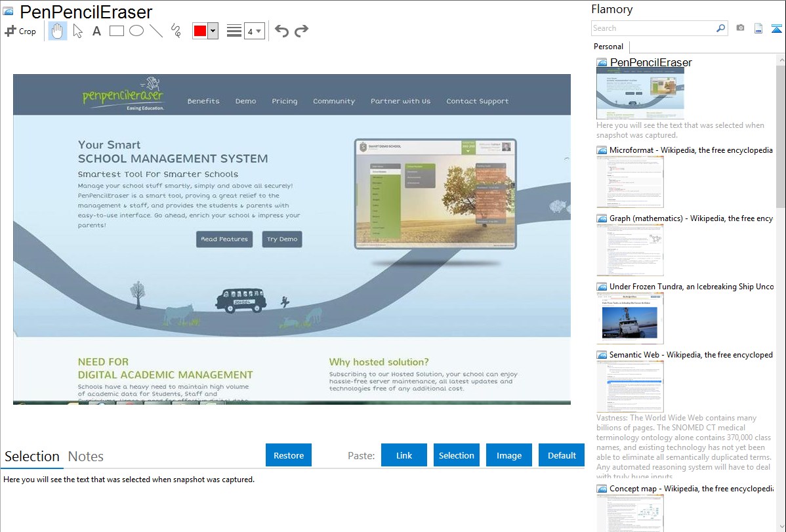Click Community in the website navigation
Screen dimensions: 786x532
pyautogui.click(x=334, y=101)
